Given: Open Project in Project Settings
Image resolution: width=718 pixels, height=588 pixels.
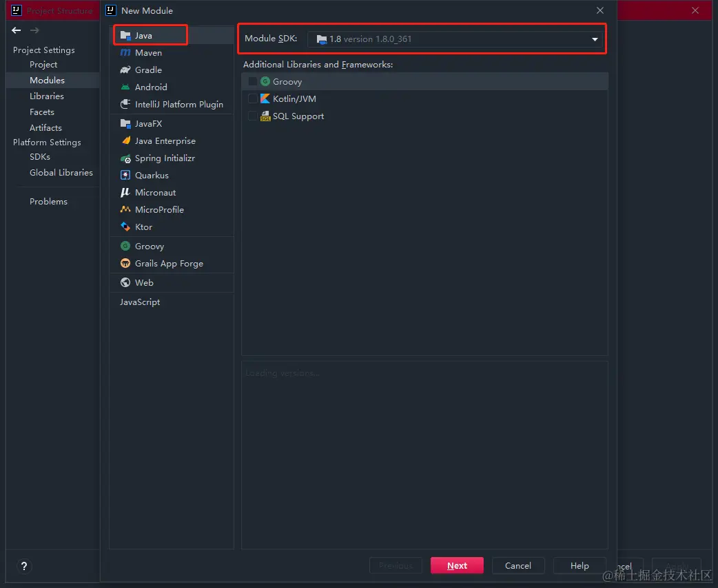Looking at the screenshot, I should click(x=43, y=65).
